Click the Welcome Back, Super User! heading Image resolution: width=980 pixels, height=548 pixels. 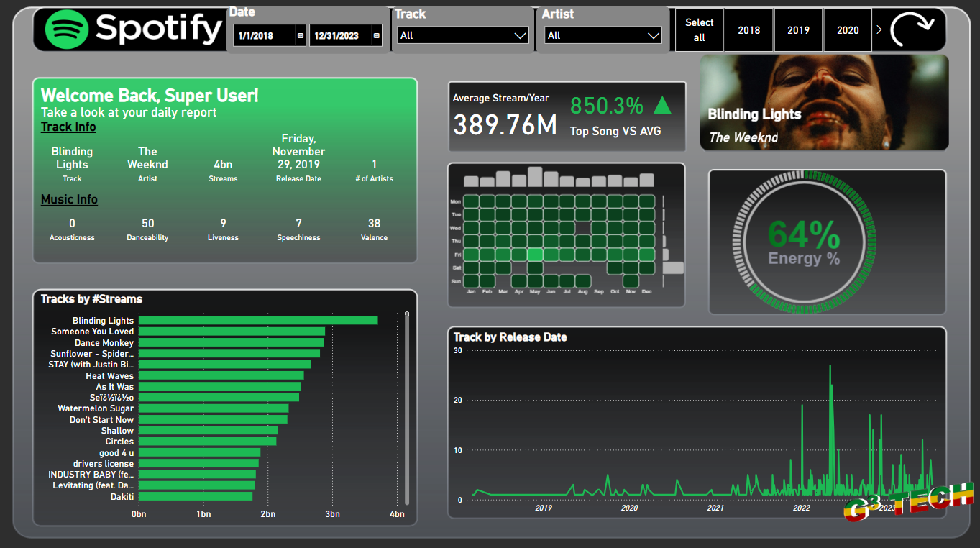click(150, 96)
